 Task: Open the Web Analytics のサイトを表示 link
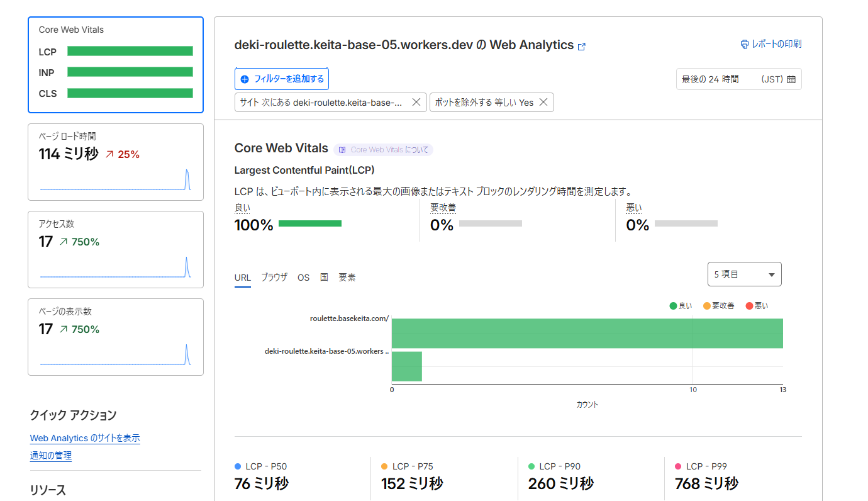coord(84,437)
